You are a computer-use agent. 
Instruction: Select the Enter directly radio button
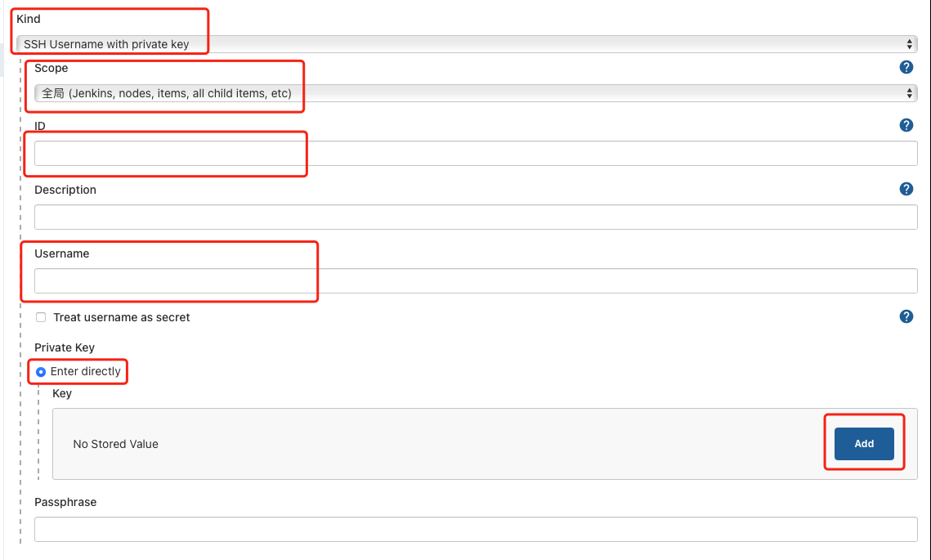[41, 372]
